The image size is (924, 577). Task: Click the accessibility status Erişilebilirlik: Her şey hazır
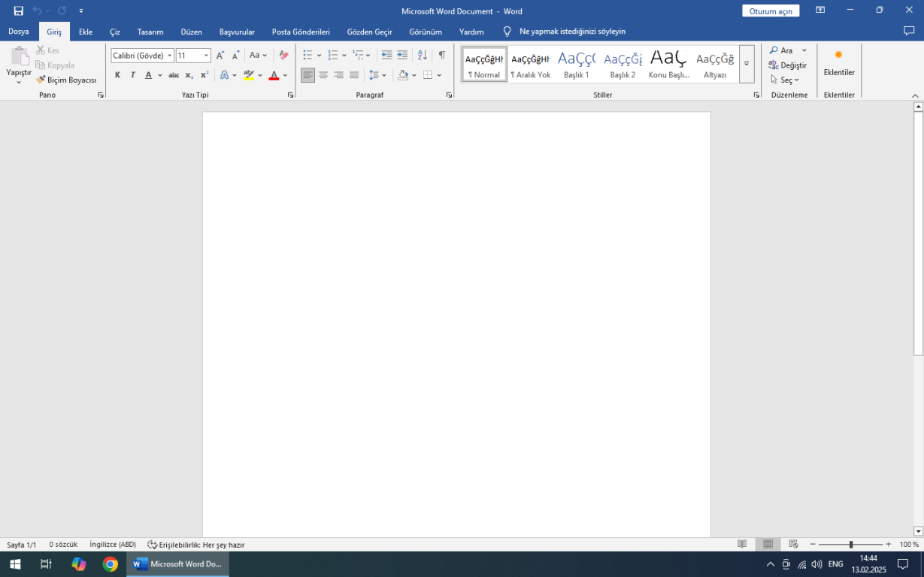click(196, 545)
